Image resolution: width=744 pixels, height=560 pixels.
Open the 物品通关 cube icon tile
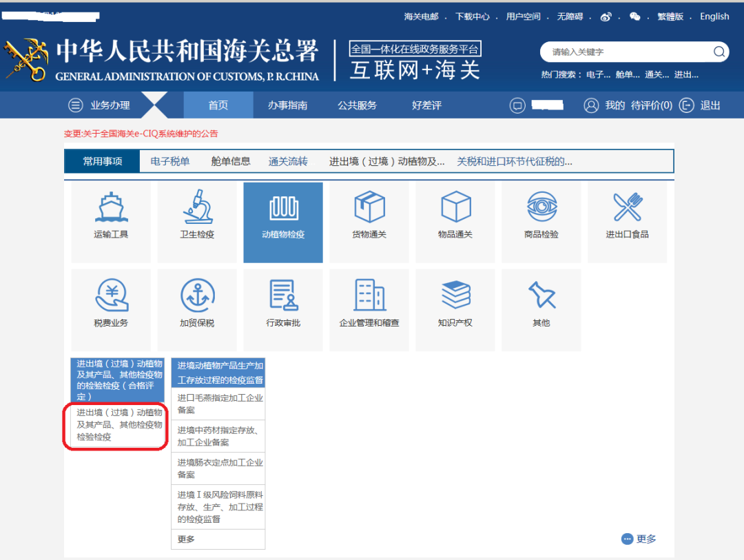pos(455,222)
